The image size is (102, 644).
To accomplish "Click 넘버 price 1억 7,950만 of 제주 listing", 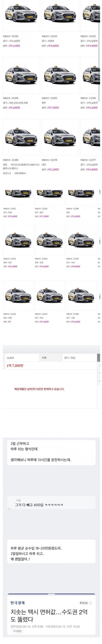I will pyautogui.click(x=53, y=108).
